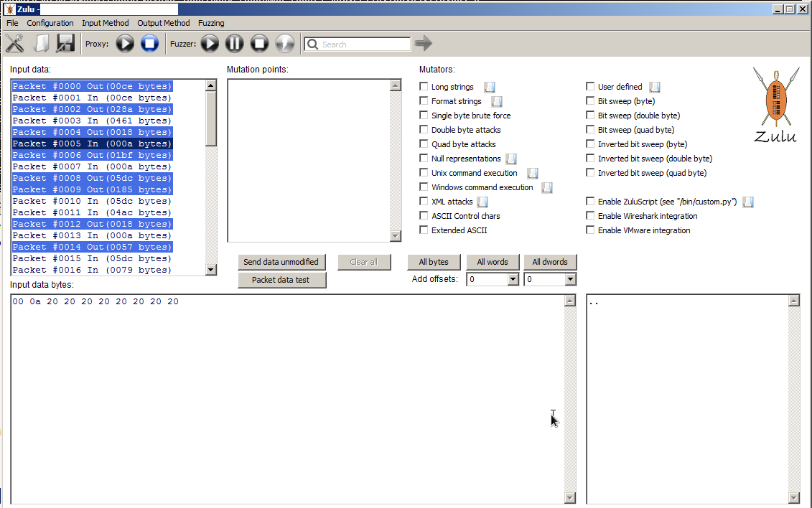Click magnifier icon in search box
Screen dimensions: 812x508
click(312, 44)
